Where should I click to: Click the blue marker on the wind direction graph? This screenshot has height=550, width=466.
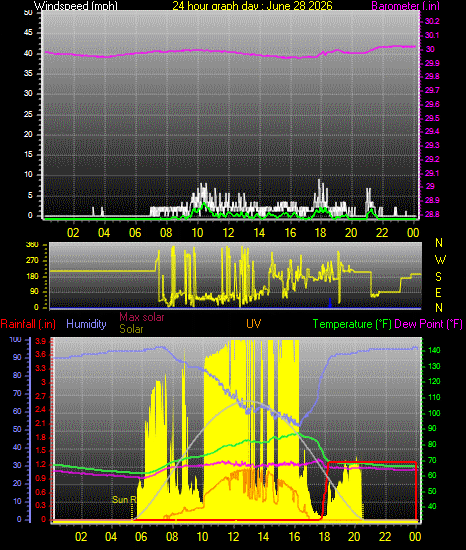coord(330,303)
